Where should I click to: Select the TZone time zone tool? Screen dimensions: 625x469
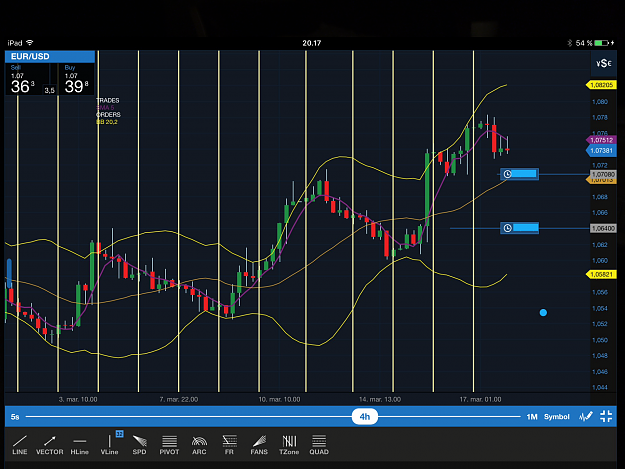pyautogui.click(x=289, y=445)
